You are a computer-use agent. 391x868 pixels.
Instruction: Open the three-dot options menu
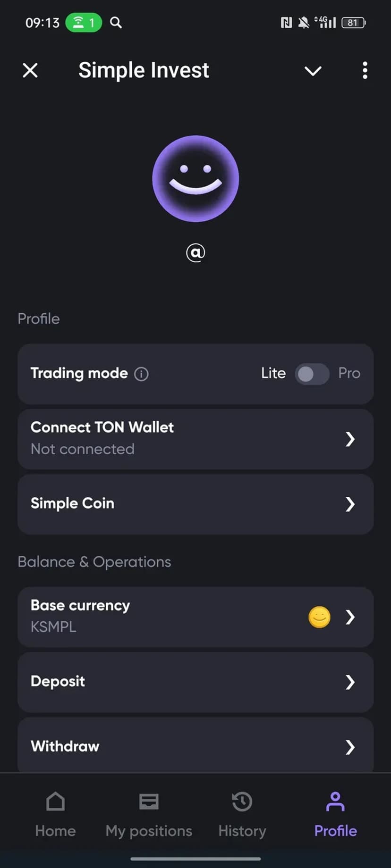pos(365,71)
